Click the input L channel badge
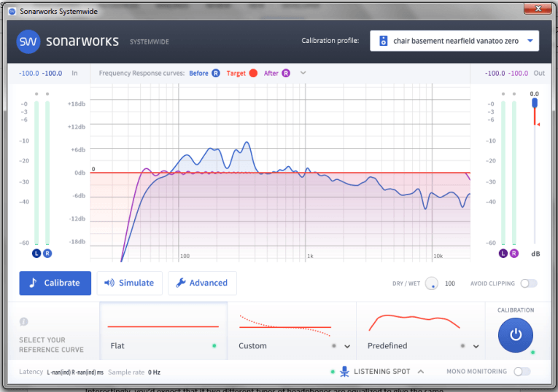The height and width of the screenshot is (392, 558). tap(36, 254)
